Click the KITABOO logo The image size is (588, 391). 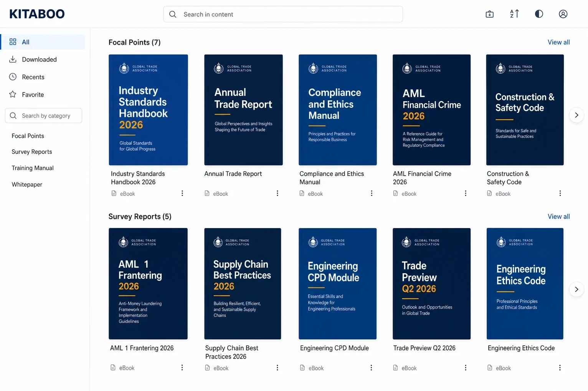pos(37,14)
